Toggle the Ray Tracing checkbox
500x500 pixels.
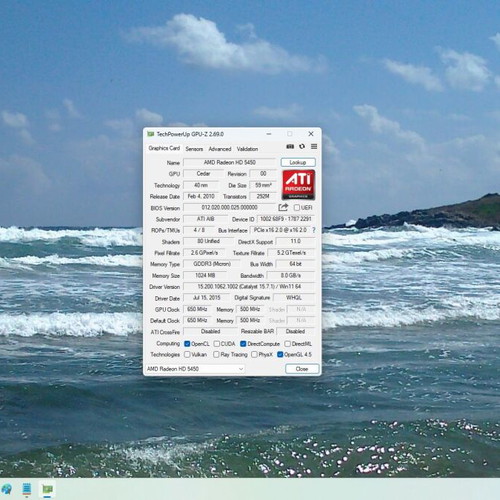[x=216, y=354]
